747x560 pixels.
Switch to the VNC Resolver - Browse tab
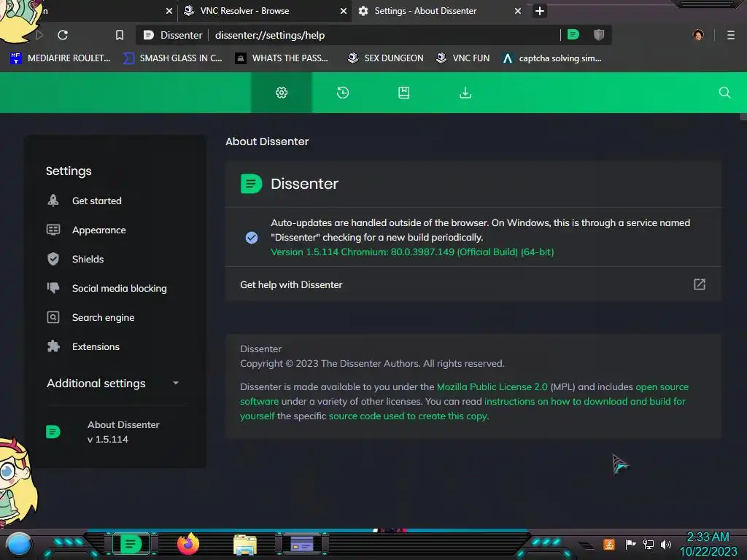click(x=265, y=10)
